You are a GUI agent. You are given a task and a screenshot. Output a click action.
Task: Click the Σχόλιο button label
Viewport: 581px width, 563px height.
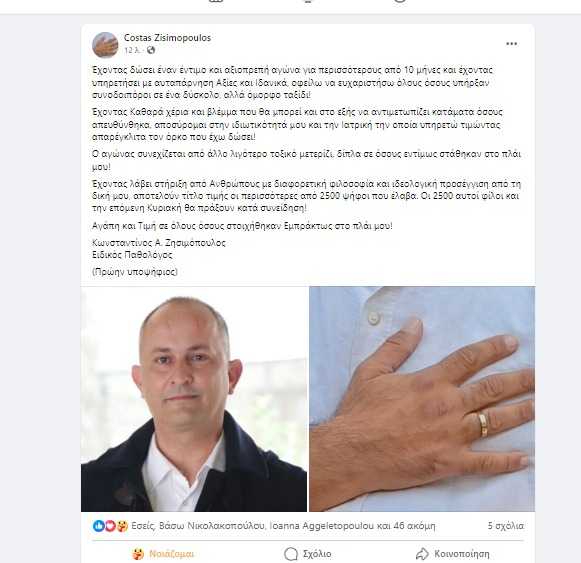point(317,554)
